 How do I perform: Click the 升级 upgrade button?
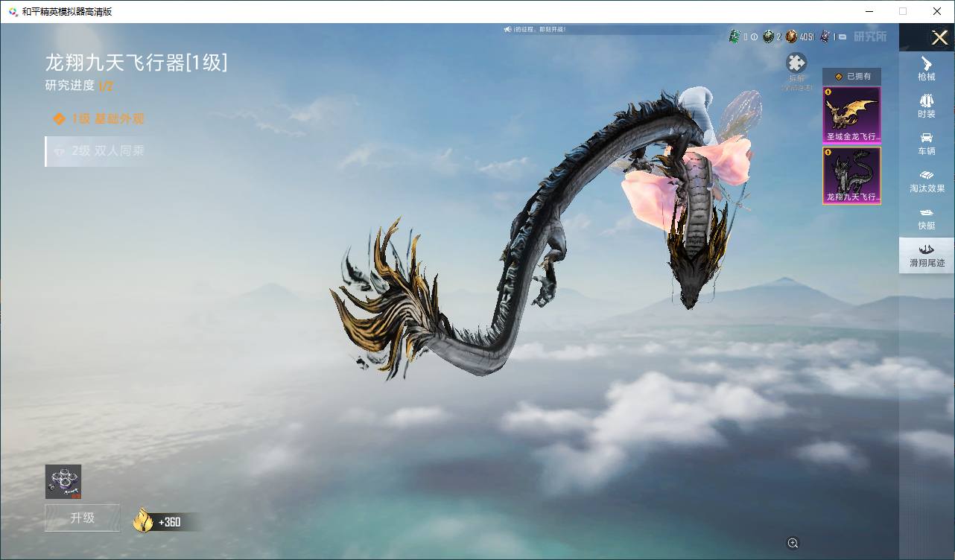pos(82,518)
